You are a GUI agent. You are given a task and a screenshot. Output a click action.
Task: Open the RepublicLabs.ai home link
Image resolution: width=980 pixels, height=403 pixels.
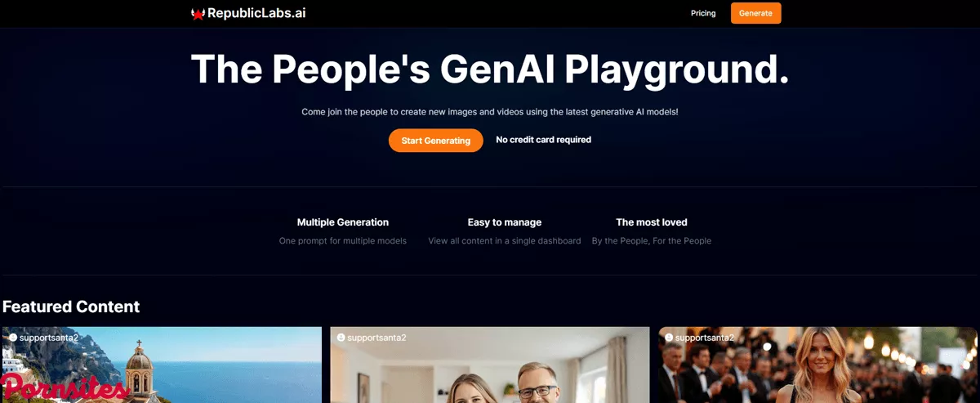[248, 13]
